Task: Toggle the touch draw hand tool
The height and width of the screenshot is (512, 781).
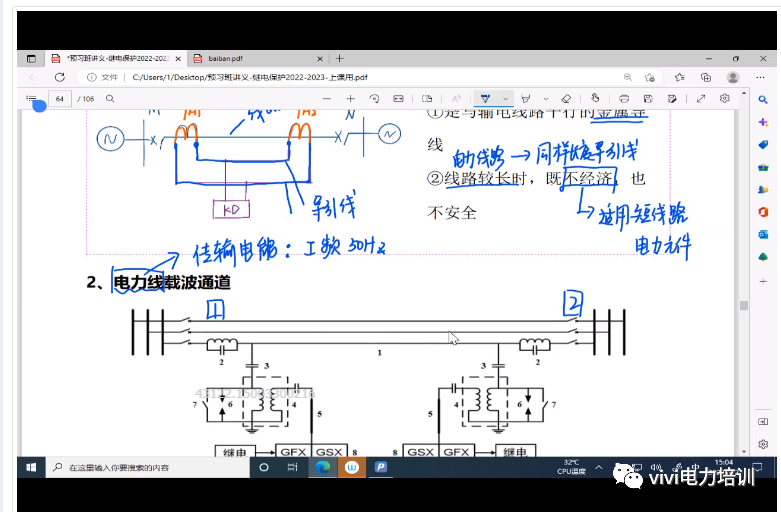Action: click(x=595, y=98)
